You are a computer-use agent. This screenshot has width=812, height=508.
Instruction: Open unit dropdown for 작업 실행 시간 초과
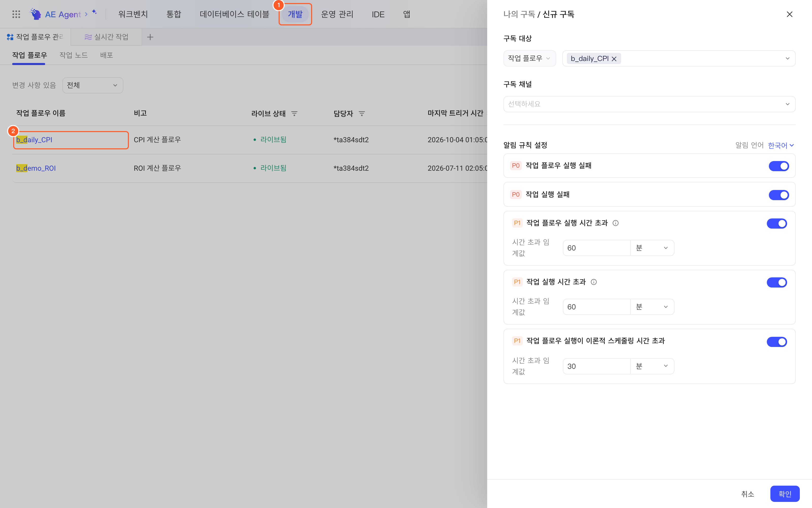coord(652,307)
